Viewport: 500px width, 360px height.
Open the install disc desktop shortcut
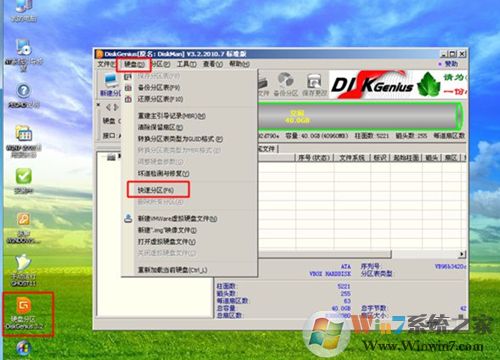[23, 54]
